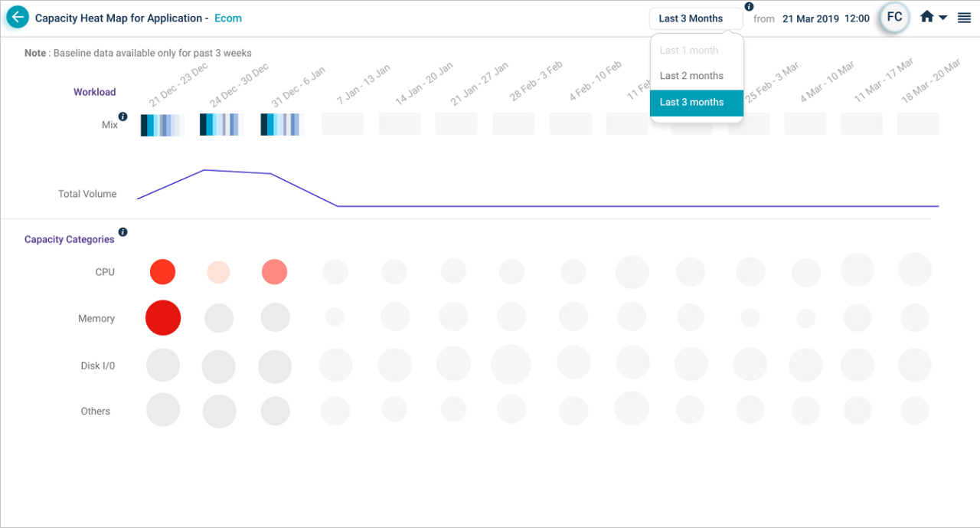Click the info icon next to Mix
This screenshot has height=528, width=980.
123,116
